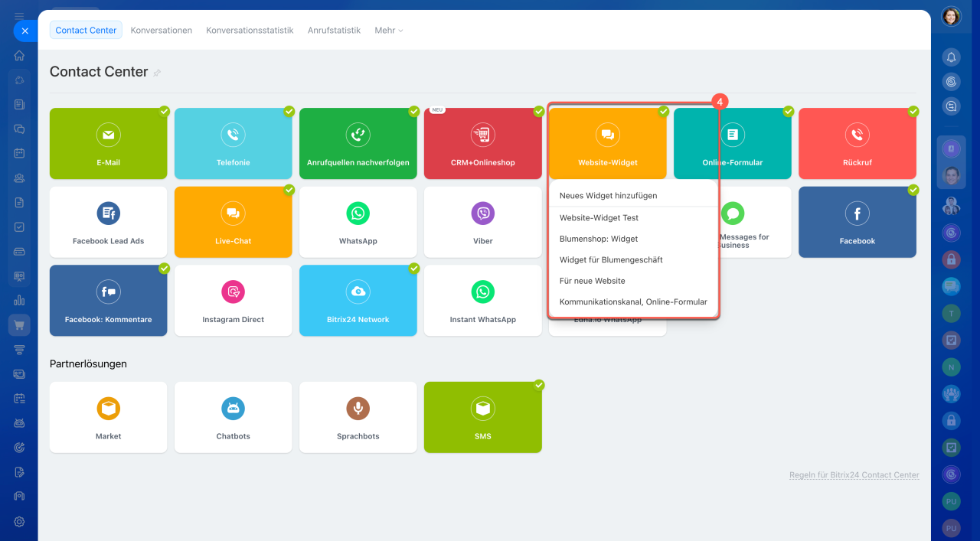Open the CRM+Onlineshop tile
Screen dimensions: 980x541
(482, 143)
